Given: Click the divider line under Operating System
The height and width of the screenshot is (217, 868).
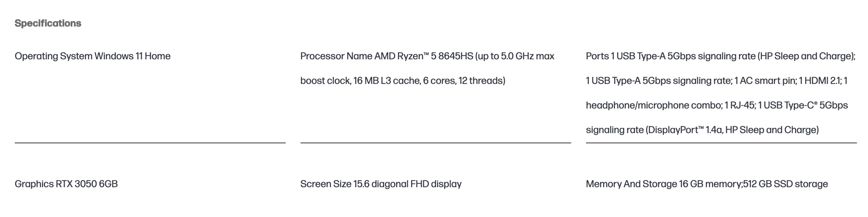Looking at the screenshot, I should pyautogui.click(x=150, y=143).
